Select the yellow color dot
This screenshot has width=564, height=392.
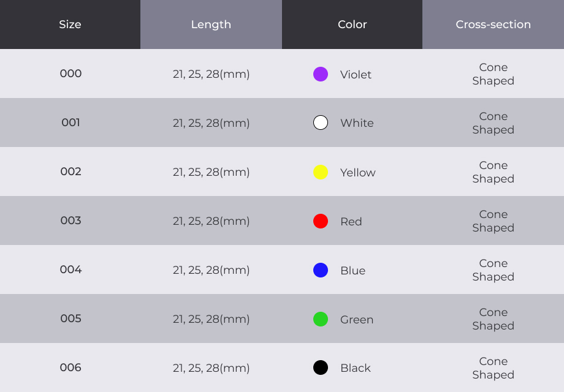pyautogui.click(x=321, y=172)
